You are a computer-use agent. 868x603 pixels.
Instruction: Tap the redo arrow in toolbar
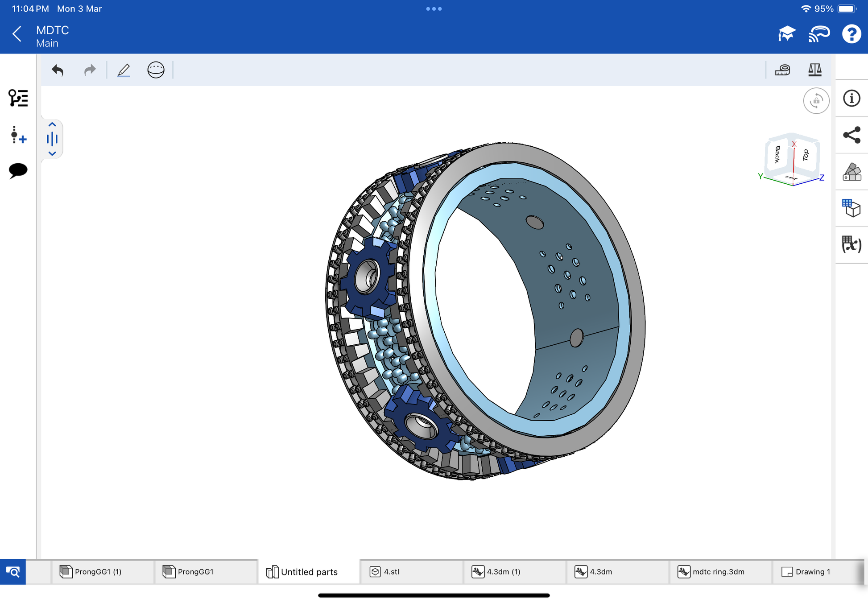click(x=90, y=70)
